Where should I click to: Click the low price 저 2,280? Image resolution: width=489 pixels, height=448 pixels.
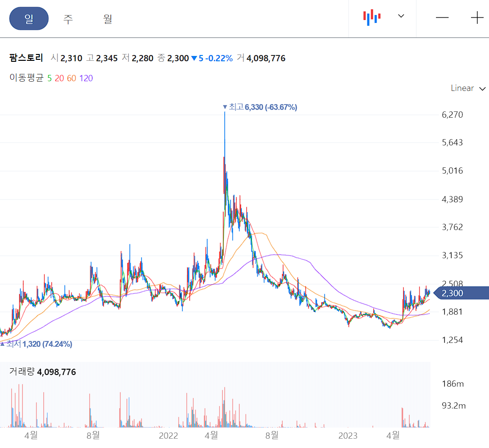click(x=138, y=58)
